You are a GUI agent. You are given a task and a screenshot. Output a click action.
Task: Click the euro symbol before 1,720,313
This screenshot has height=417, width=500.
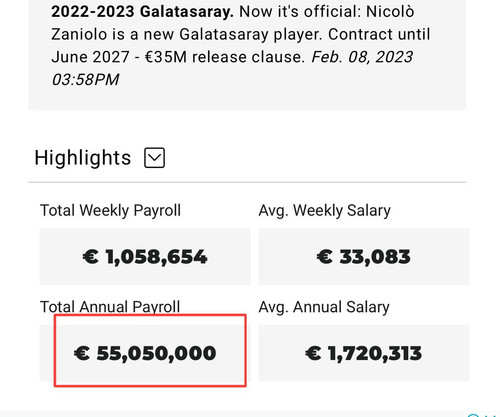click(313, 353)
